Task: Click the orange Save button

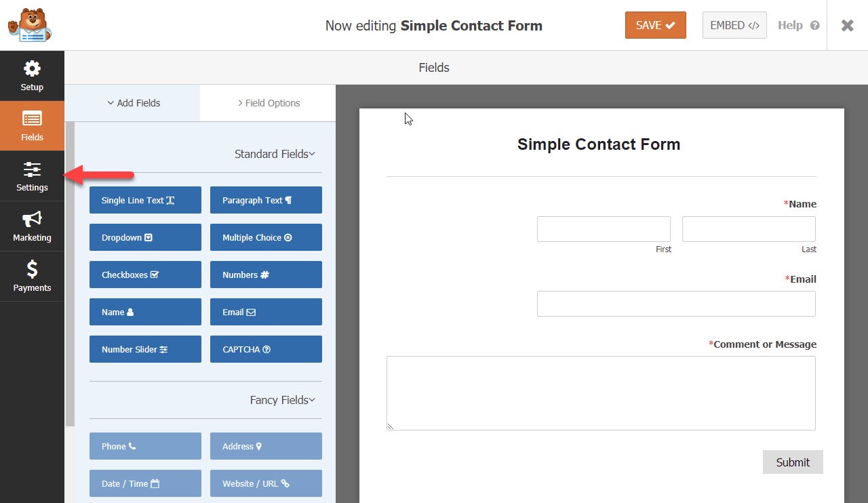Action: (655, 25)
